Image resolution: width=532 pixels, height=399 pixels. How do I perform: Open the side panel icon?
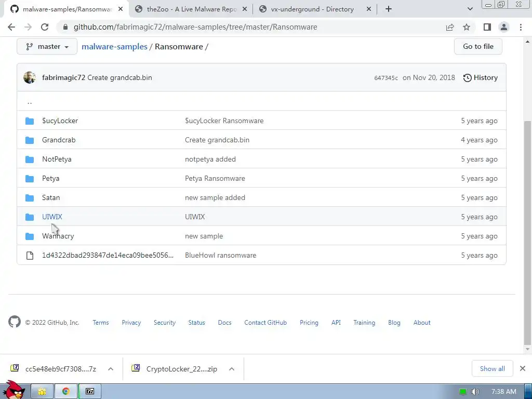pyautogui.click(x=487, y=27)
